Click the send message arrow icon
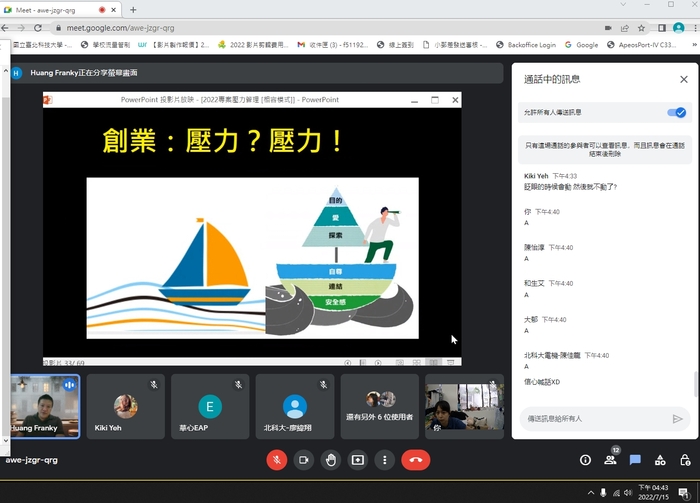The image size is (700, 503). click(x=677, y=419)
